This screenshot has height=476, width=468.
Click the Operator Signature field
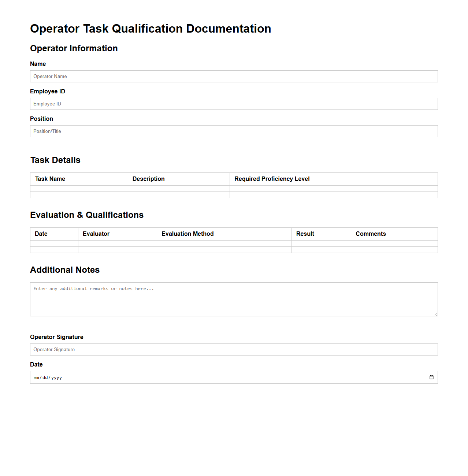pos(234,349)
